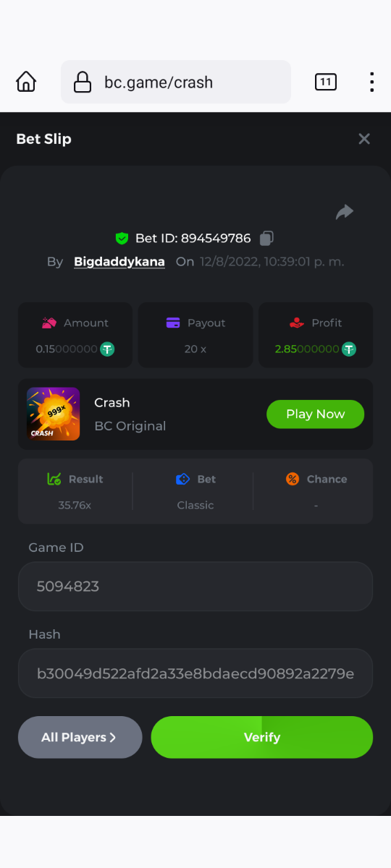Open the browser tabs counter showing 11
The height and width of the screenshot is (868, 391).
pos(326,82)
